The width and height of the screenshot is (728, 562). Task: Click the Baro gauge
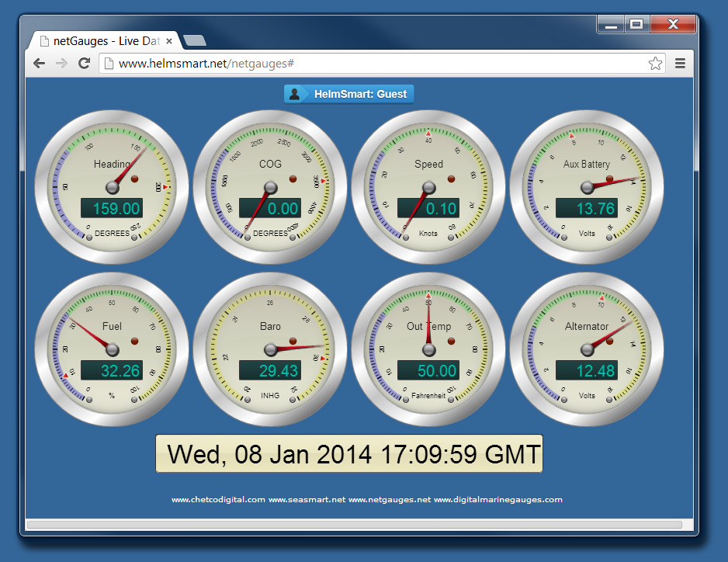click(x=270, y=349)
